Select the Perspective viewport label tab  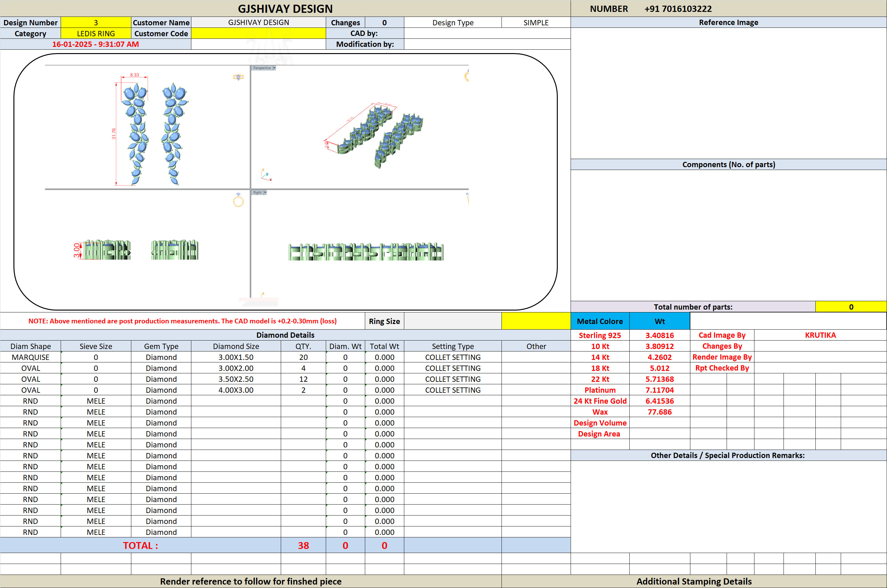pyautogui.click(x=262, y=68)
